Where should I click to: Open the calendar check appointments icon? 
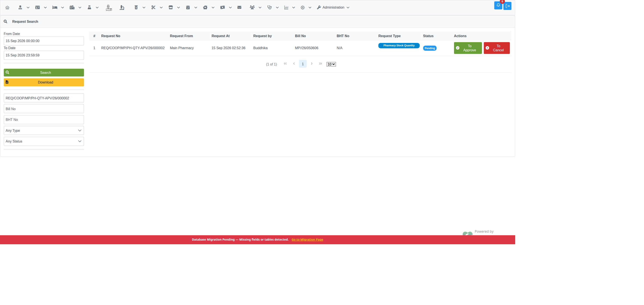click(x=188, y=8)
